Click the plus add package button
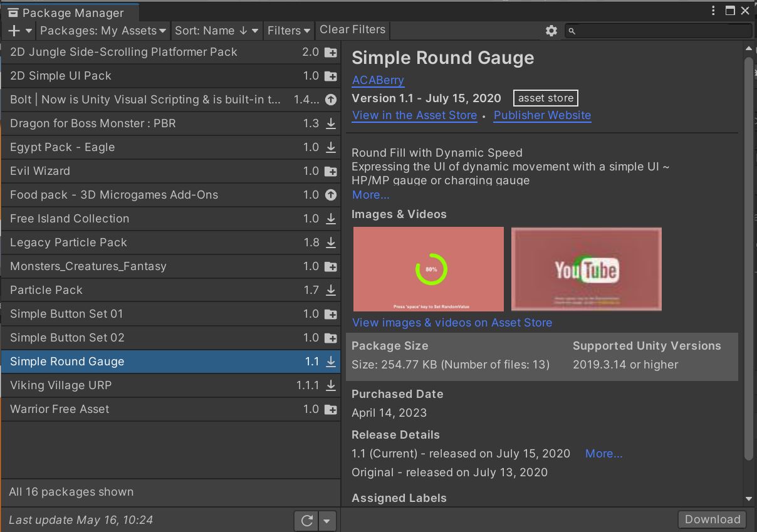 (19, 31)
